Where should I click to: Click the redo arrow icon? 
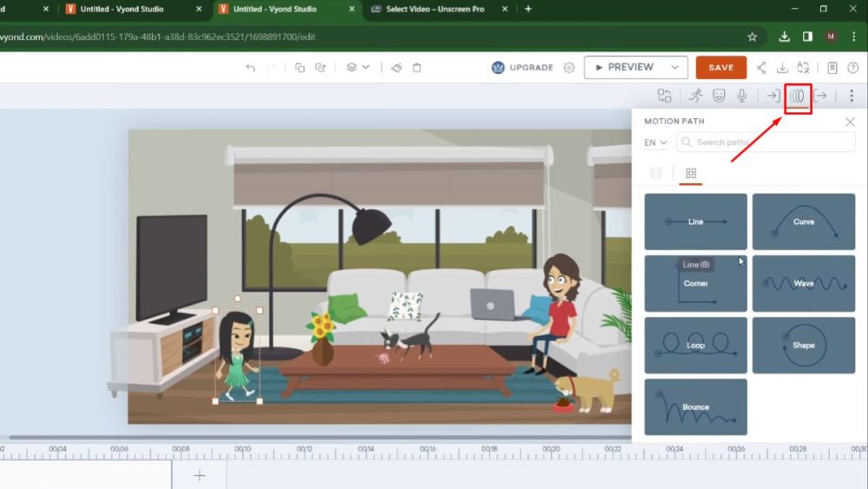click(271, 68)
